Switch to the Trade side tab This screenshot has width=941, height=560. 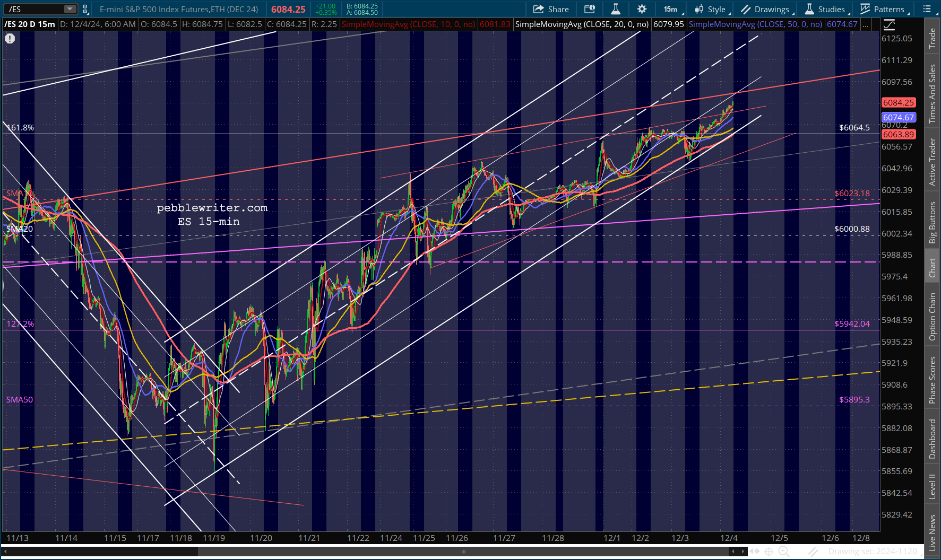point(932,38)
